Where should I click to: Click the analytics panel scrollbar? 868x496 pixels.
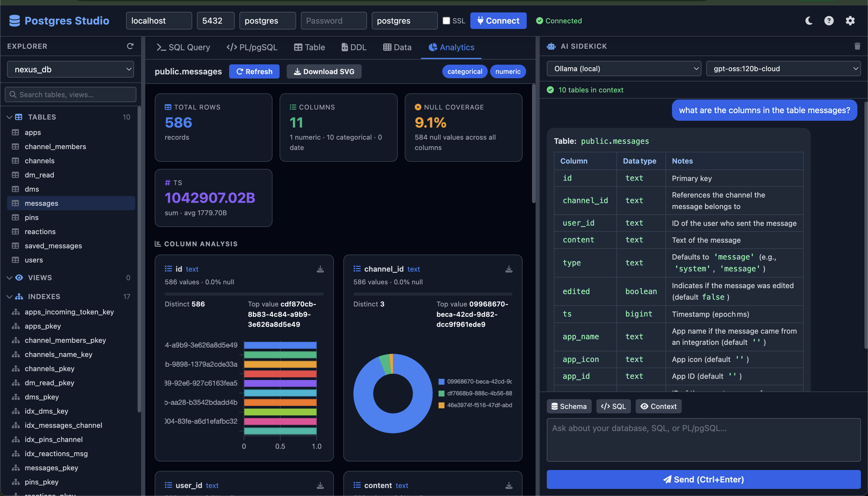pos(533,143)
